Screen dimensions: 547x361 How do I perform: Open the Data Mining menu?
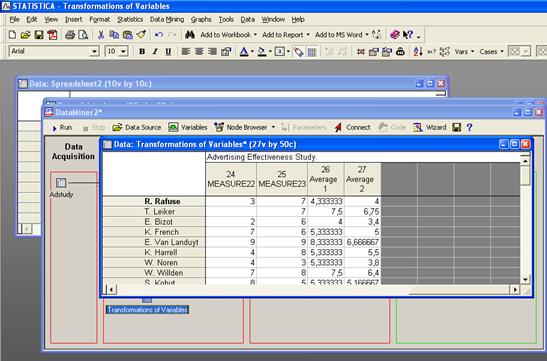coord(167,20)
